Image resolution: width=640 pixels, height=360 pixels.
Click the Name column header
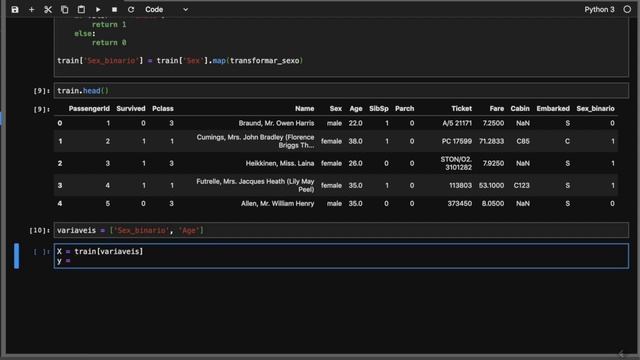pos(304,109)
